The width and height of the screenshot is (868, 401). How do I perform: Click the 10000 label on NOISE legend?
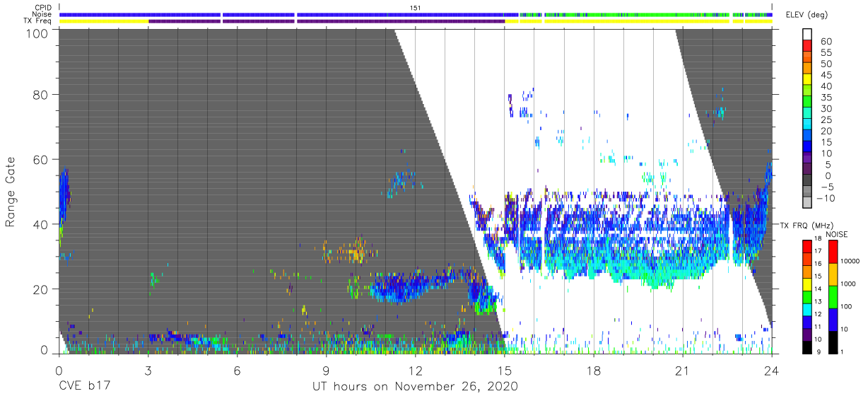850,261
